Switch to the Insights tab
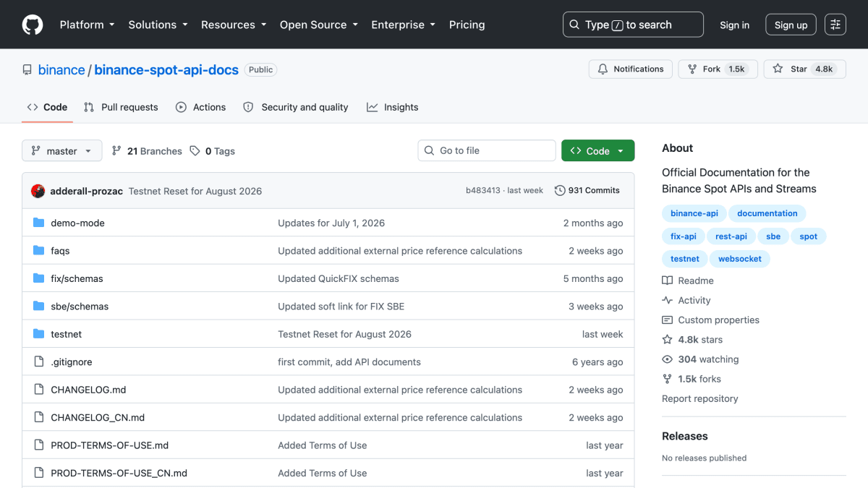Screen dimensions: 868x488 (392, 107)
